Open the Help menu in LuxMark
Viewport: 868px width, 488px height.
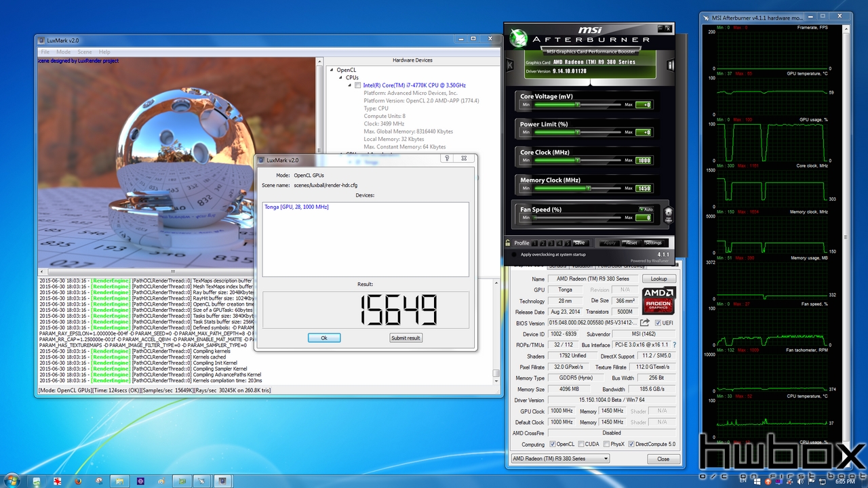tap(104, 52)
